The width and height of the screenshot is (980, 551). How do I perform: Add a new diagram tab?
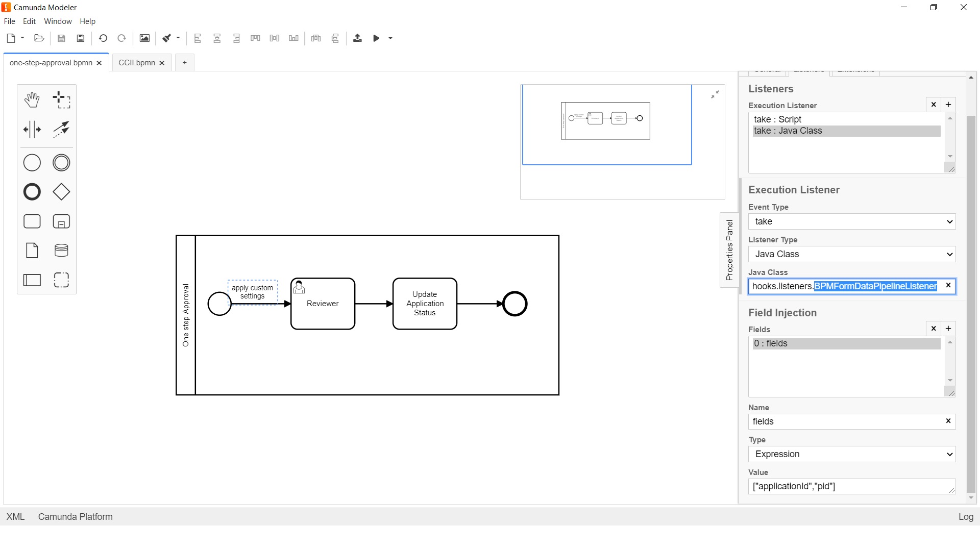pyautogui.click(x=184, y=63)
